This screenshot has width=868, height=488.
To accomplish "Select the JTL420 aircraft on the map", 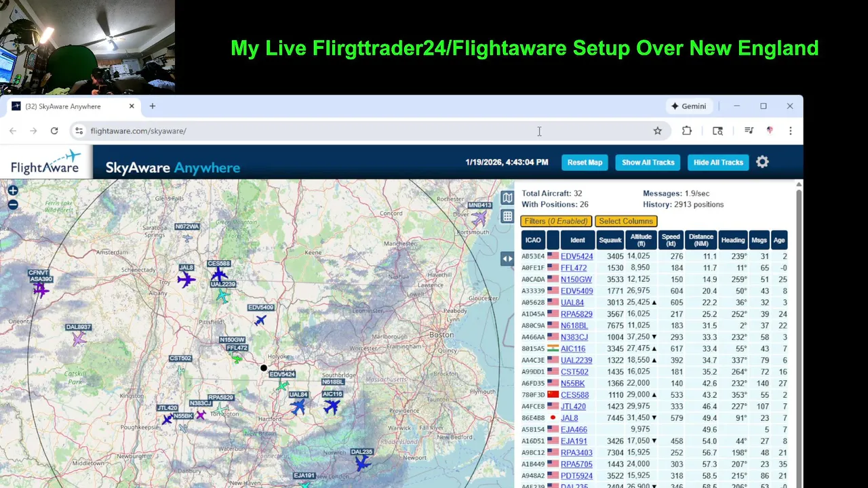I will (x=167, y=420).
